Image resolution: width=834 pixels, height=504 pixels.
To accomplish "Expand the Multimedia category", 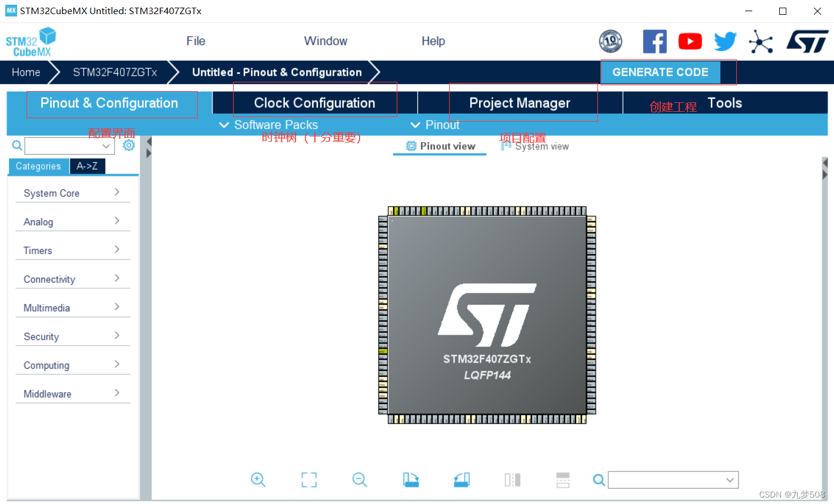I will point(72,308).
